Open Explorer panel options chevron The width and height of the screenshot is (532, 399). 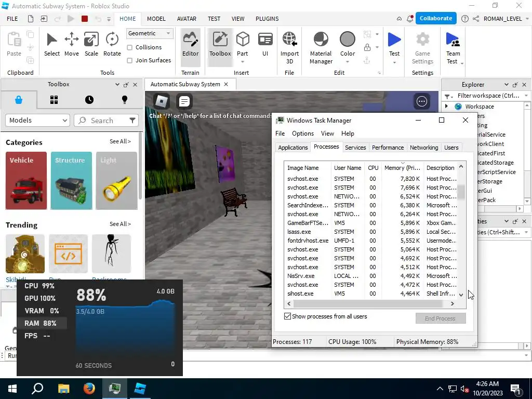[x=506, y=85]
